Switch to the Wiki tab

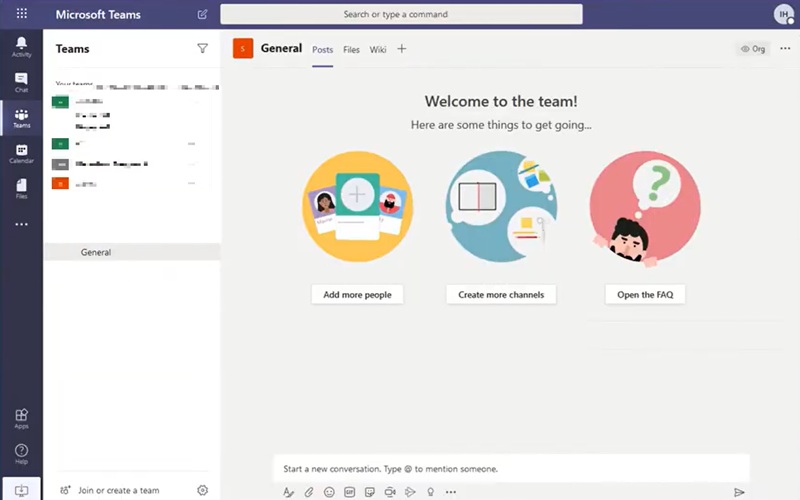point(378,49)
